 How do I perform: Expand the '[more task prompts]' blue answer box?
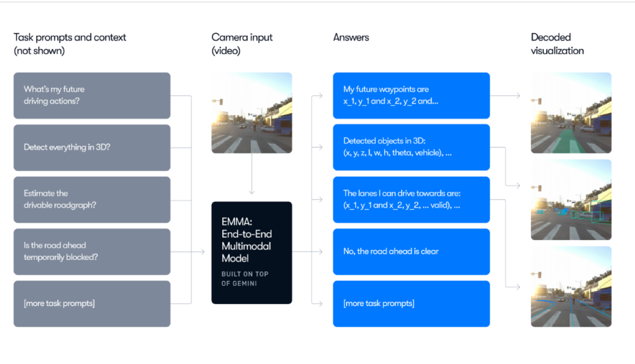[x=411, y=303]
